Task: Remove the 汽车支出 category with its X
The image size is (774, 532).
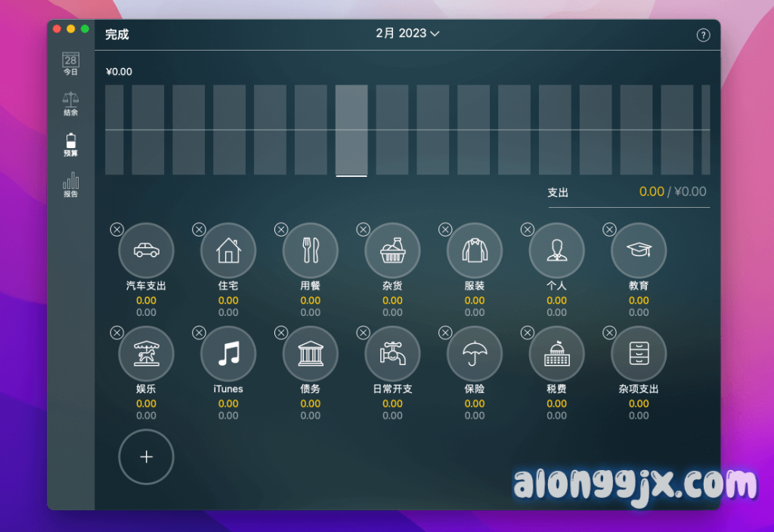Action: click(x=116, y=229)
